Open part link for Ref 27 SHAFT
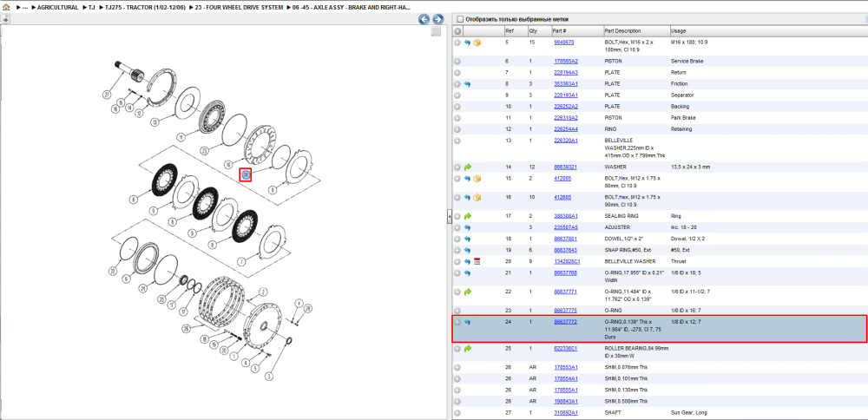 click(x=566, y=413)
